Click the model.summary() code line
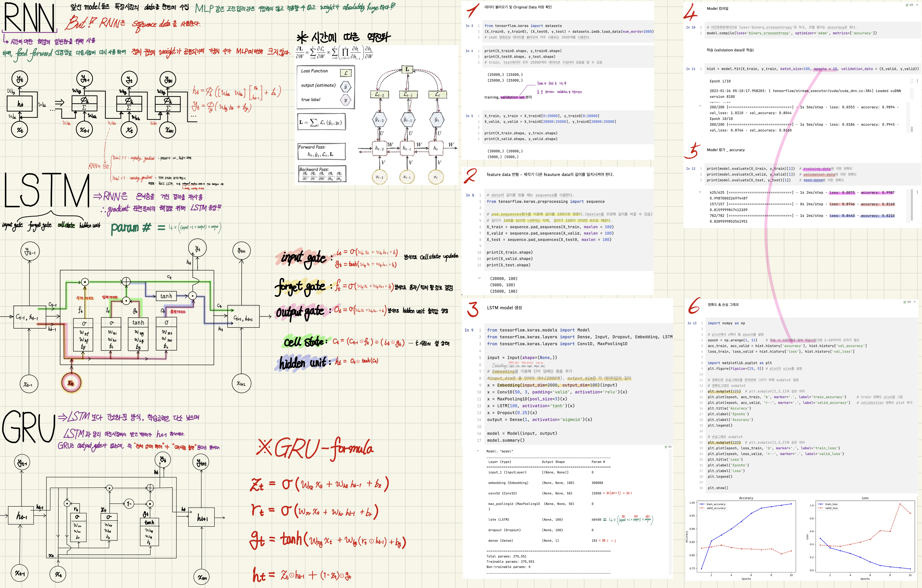 tap(505, 440)
